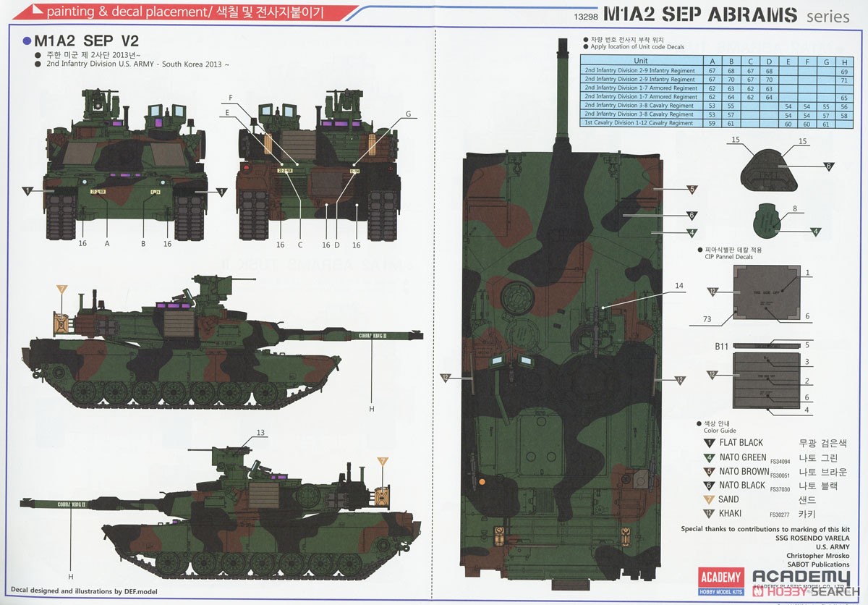Select the NATO GREEN triangle in Color Guide
868x605 pixels.
click(710, 457)
